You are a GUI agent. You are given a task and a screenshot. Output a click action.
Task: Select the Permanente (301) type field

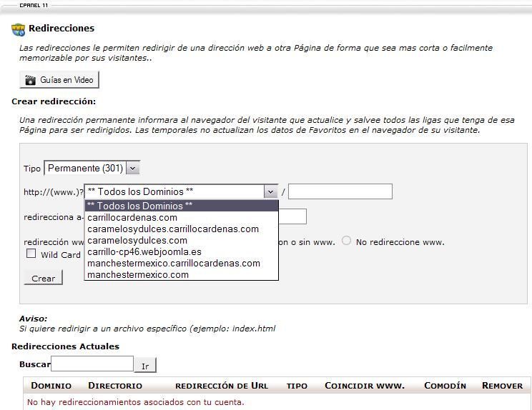click(92, 168)
